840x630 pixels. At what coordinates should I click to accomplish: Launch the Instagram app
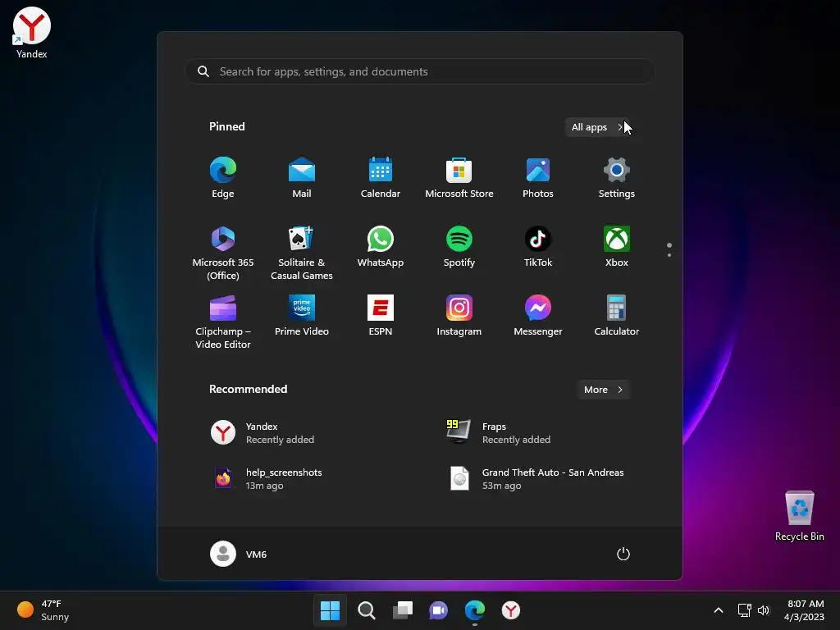coord(459,316)
